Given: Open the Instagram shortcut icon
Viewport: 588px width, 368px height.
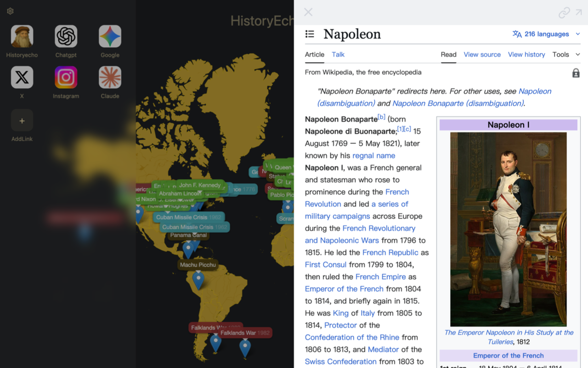Looking at the screenshot, I should pyautogui.click(x=66, y=77).
